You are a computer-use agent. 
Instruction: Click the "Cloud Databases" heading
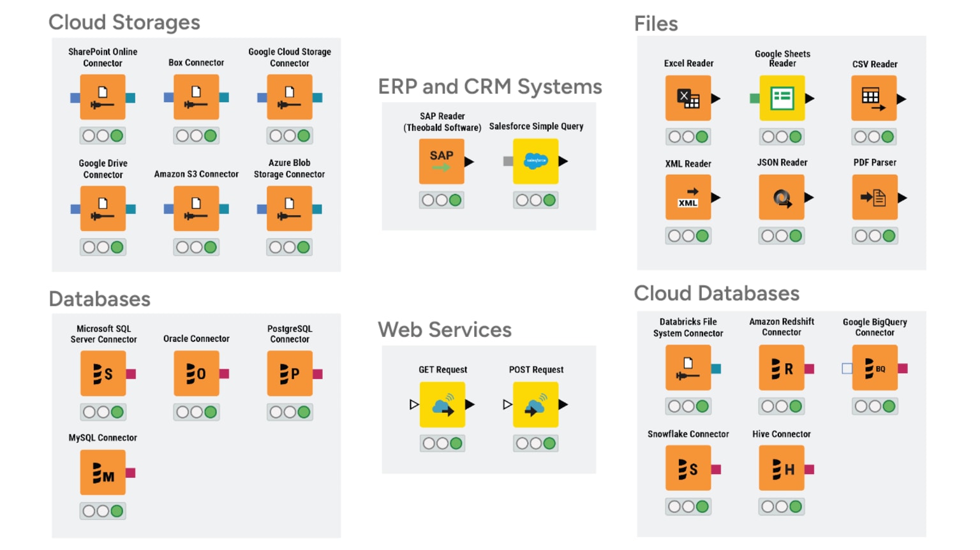716,294
